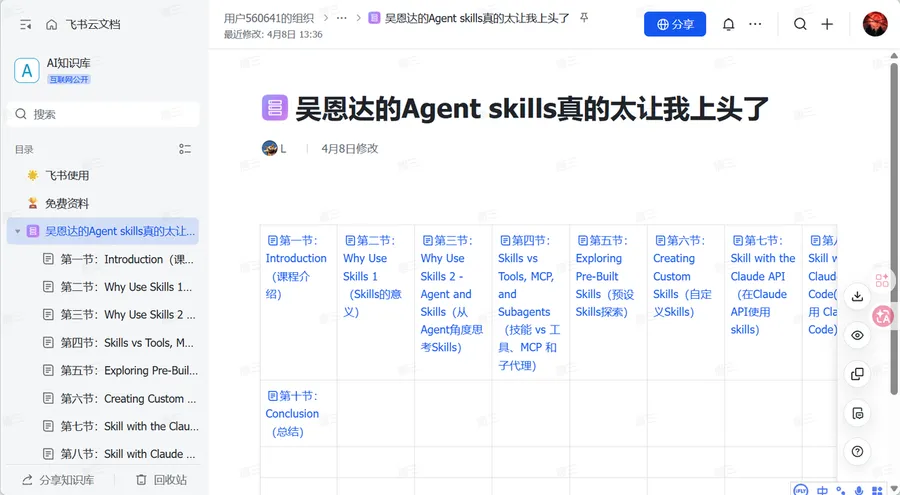Click the vertical scrollbar thumb
This screenshot has width=900, height=495.
pyautogui.click(x=894, y=229)
